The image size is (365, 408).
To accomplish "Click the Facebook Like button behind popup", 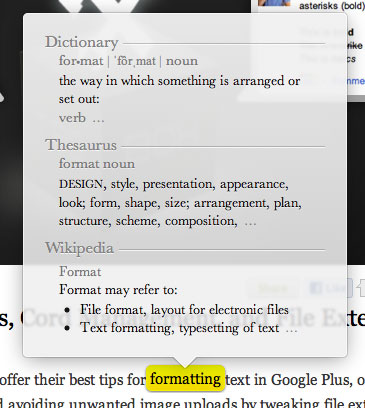I will click(328, 288).
